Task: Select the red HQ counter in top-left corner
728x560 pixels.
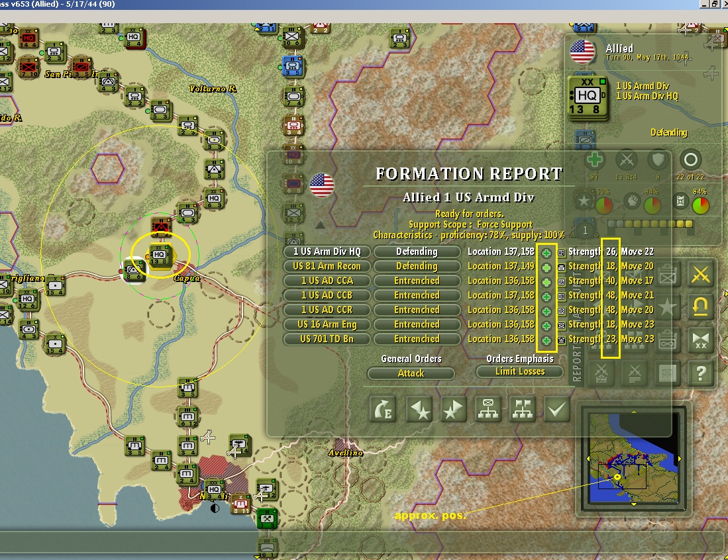Action: pyautogui.click(x=28, y=38)
